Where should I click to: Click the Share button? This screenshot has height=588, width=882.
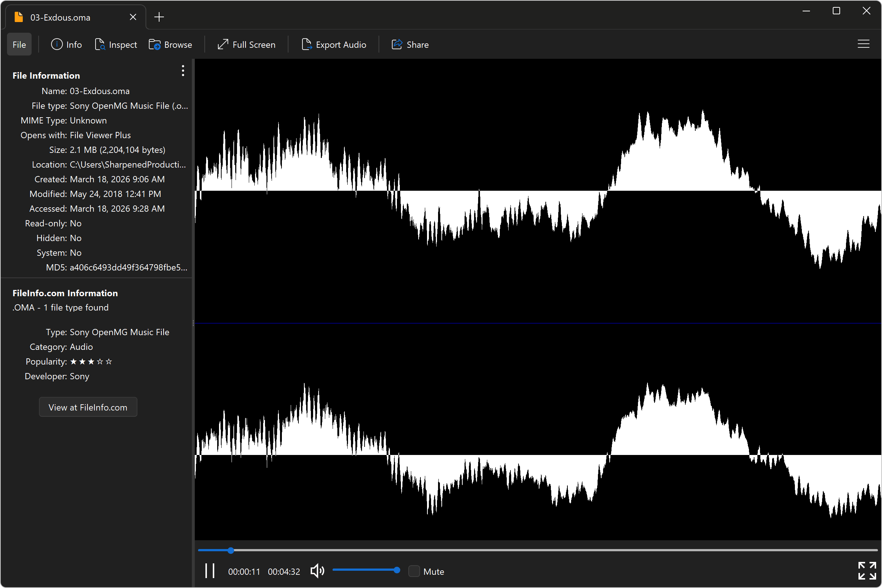click(x=410, y=44)
